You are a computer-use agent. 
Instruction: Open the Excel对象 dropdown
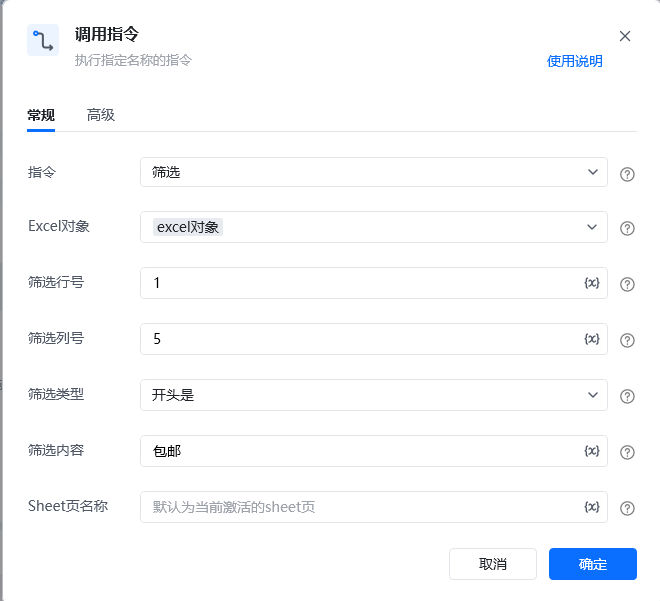(373, 227)
